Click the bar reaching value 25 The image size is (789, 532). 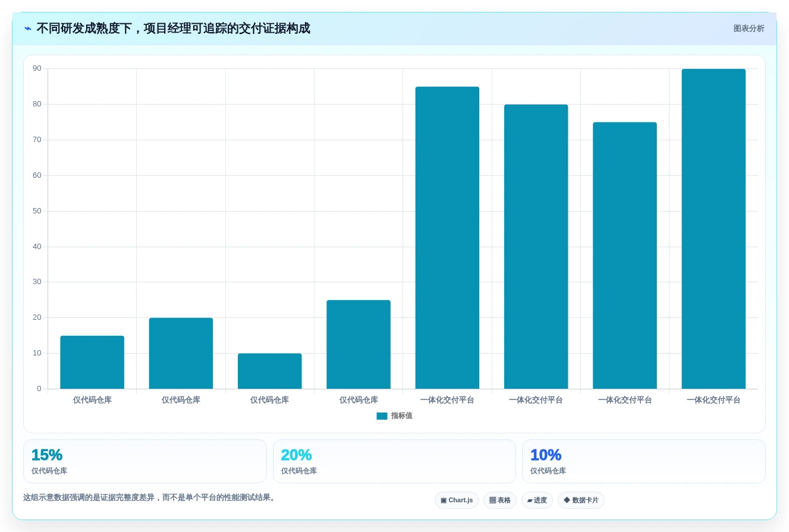tap(359, 344)
